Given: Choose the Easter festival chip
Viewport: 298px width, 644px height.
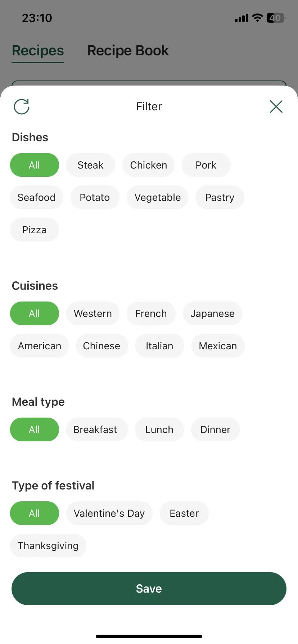Looking at the screenshot, I should [x=184, y=513].
